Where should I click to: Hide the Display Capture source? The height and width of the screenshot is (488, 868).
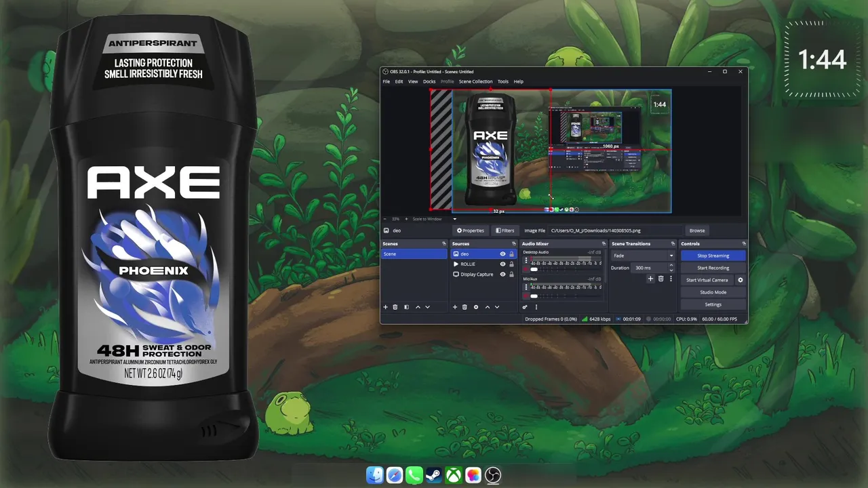[x=502, y=274]
